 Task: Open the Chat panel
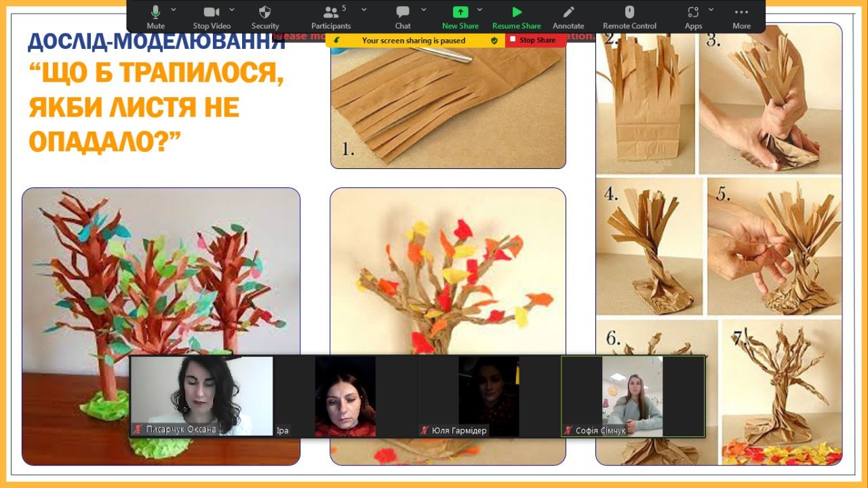[x=403, y=16]
